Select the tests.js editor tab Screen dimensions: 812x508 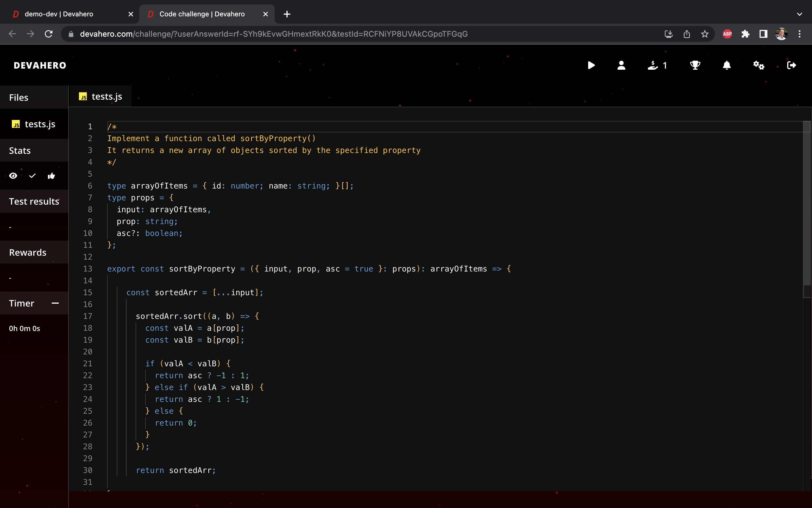[x=100, y=97]
